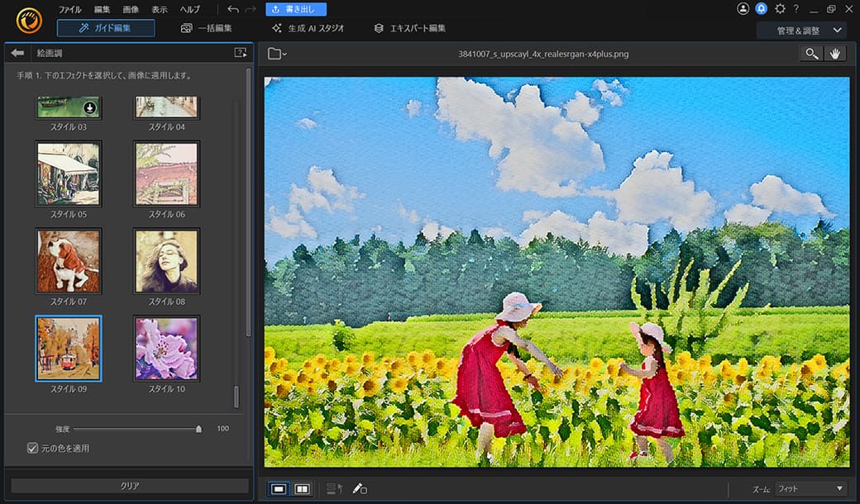Open the 表示 menu
Screen dimensions: 860x504
pos(160,9)
